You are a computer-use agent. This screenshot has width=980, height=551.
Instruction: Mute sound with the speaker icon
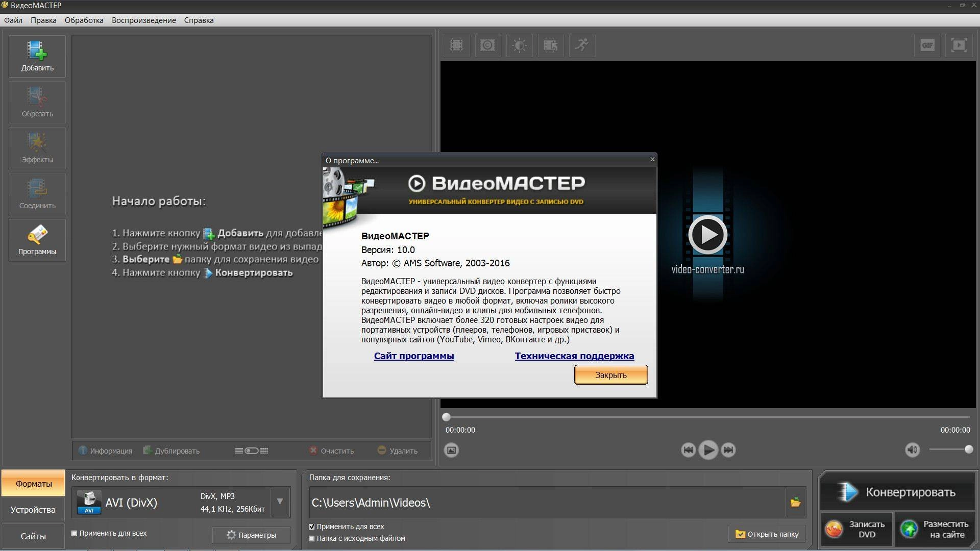913,450
